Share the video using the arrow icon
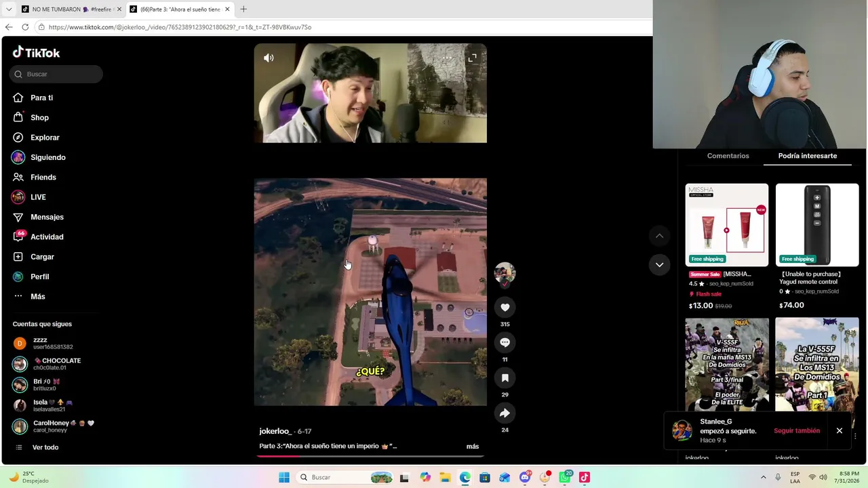The width and height of the screenshot is (868, 488). pos(505,413)
